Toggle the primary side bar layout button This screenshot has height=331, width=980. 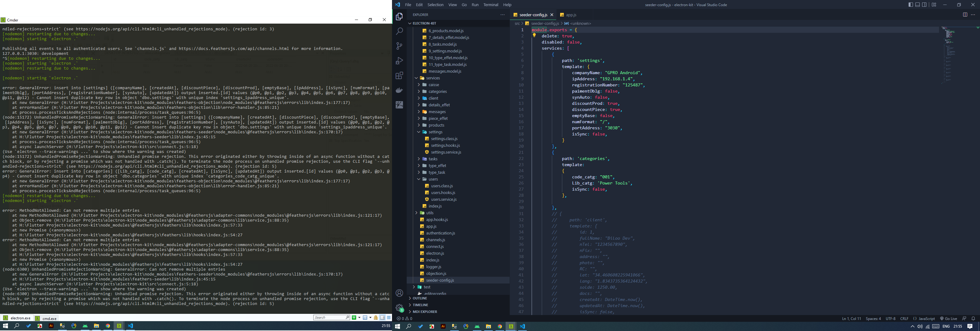(x=910, y=5)
